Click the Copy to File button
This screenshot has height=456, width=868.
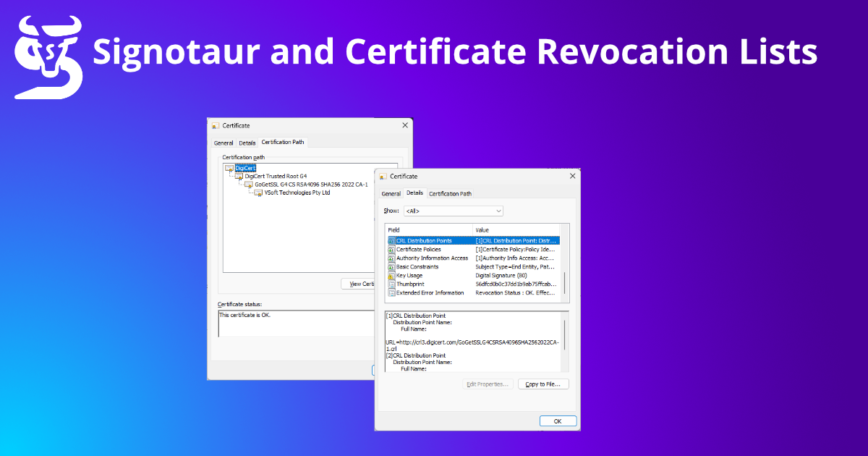543,384
